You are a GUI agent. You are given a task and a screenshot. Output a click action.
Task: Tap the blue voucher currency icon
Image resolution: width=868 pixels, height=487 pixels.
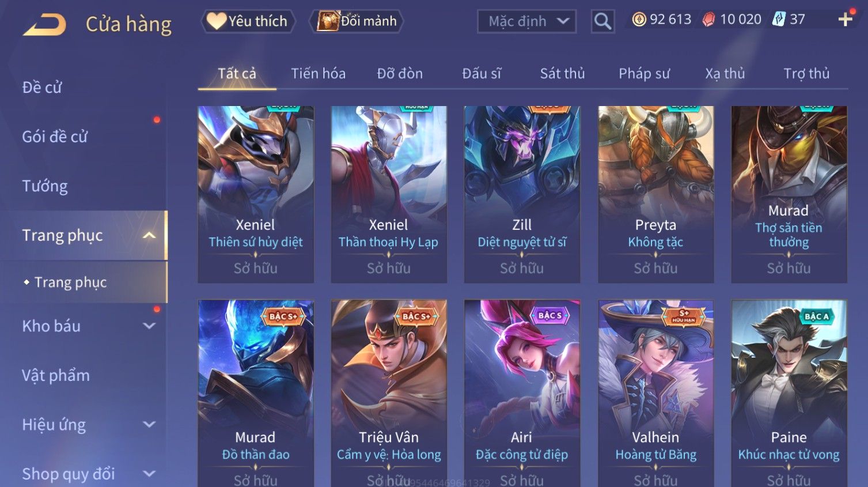coord(779,19)
